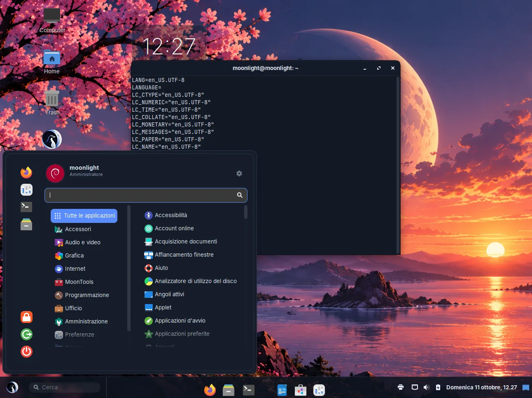This screenshot has width=532, height=398.
Task: Click the Cerca search box in taskbar
Action: tap(65, 387)
